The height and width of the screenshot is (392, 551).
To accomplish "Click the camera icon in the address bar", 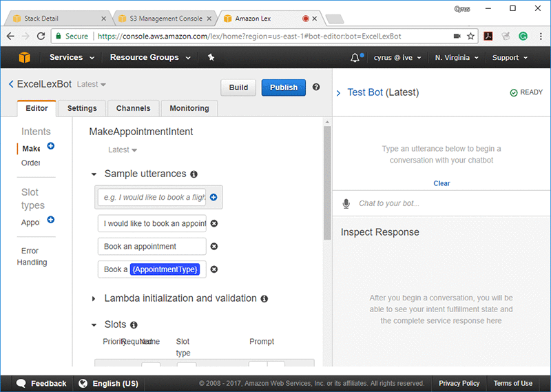I will [457, 36].
